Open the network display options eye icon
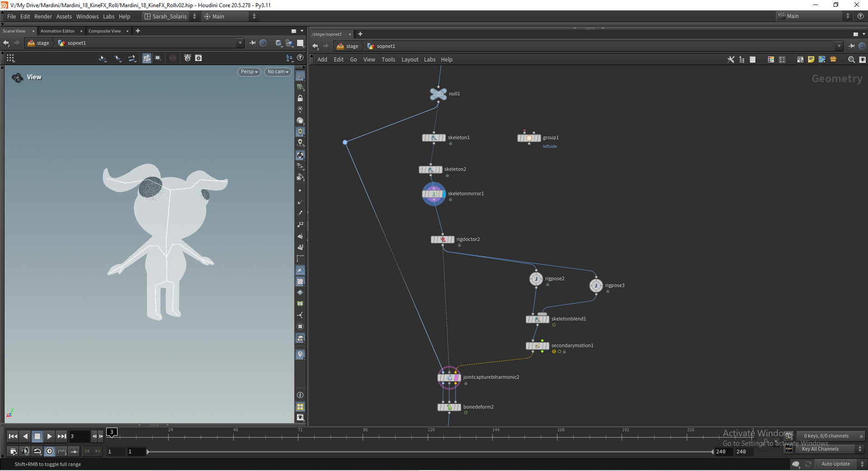 coord(862,60)
